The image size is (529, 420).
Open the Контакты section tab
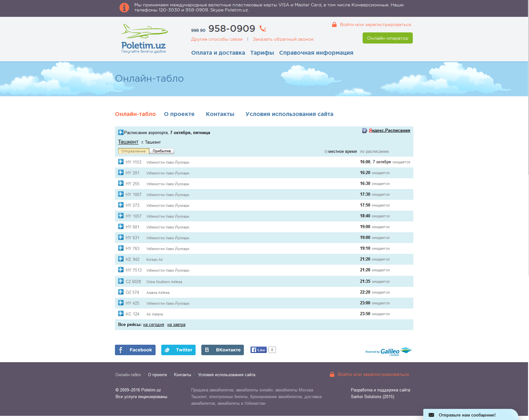(x=220, y=114)
